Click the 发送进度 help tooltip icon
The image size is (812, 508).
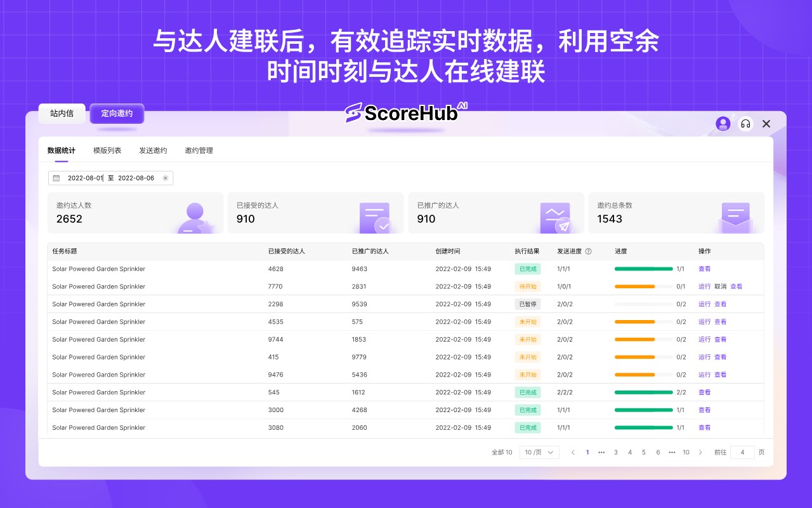click(587, 251)
